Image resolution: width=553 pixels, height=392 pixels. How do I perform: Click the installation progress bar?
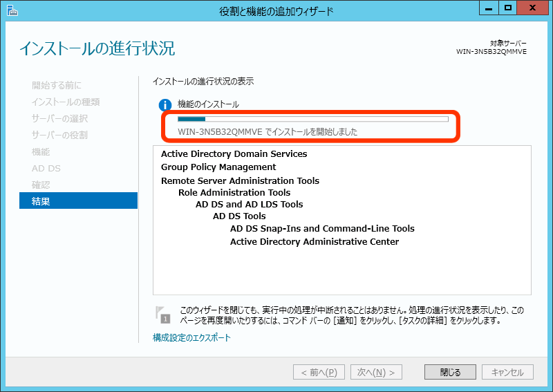(313, 119)
